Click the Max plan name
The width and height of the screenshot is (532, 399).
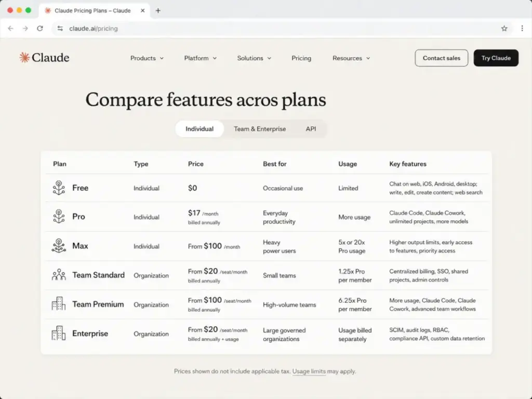(80, 246)
